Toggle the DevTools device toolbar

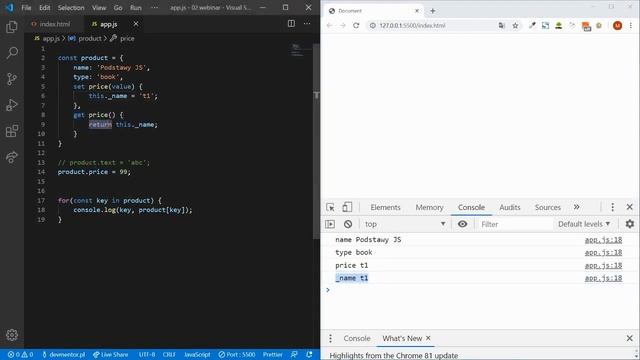[347, 207]
